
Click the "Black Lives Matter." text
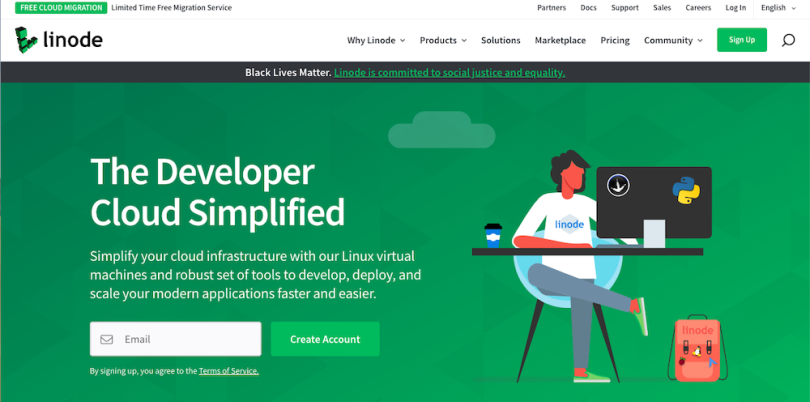click(288, 73)
